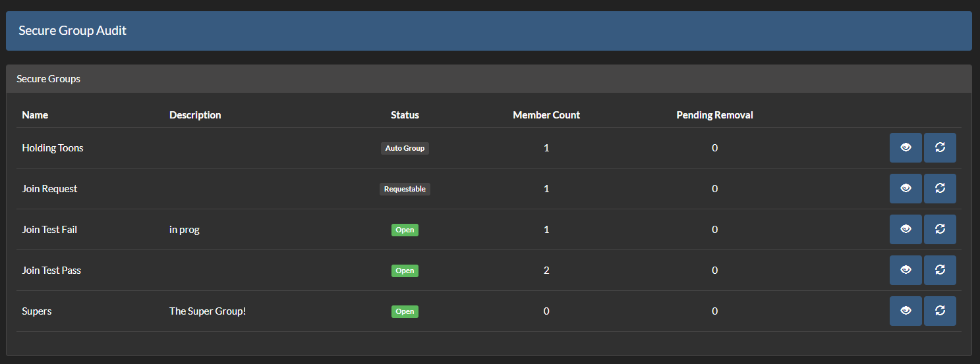Refresh the Join Test Pass group
Viewport: 980px width, 364px height.
(x=940, y=271)
